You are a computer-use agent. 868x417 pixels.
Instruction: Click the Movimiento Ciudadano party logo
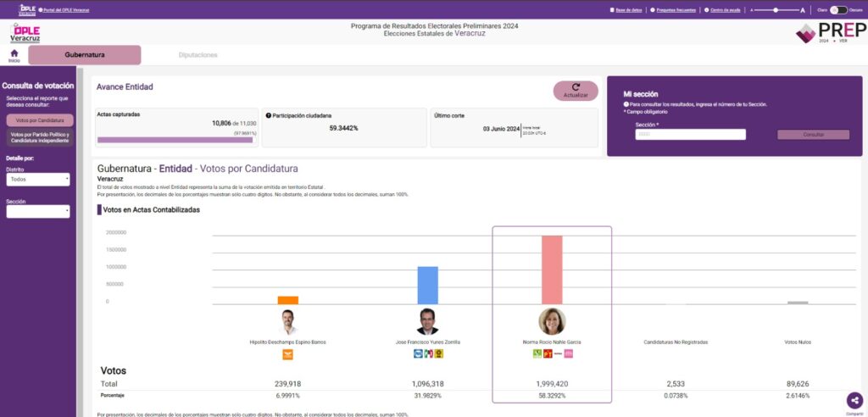288,354
